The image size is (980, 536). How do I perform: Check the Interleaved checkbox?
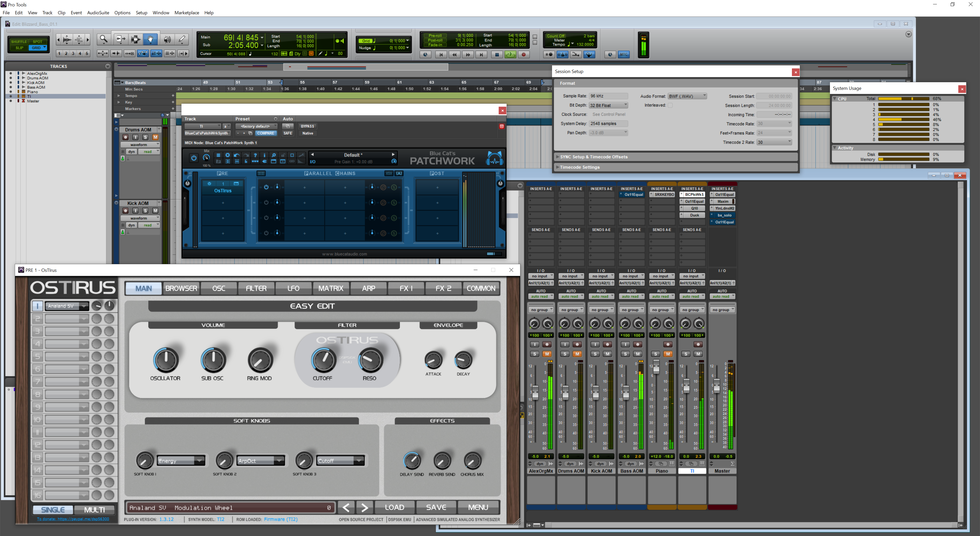(670, 105)
